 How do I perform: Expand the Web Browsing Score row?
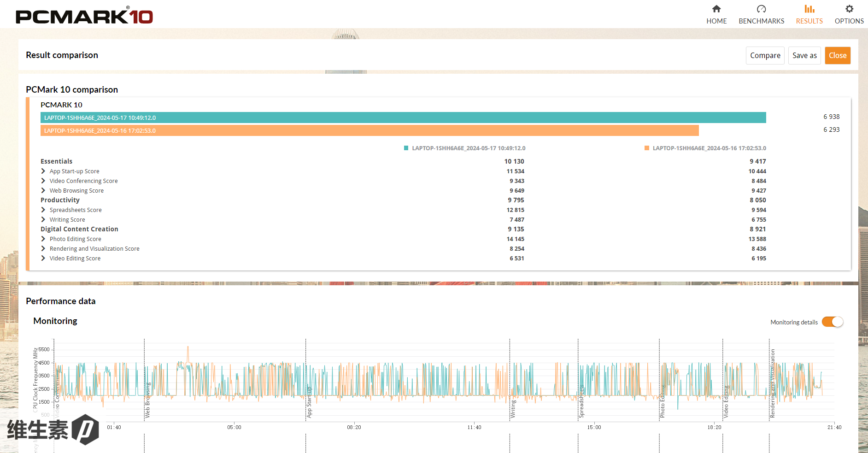coord(43,191)
